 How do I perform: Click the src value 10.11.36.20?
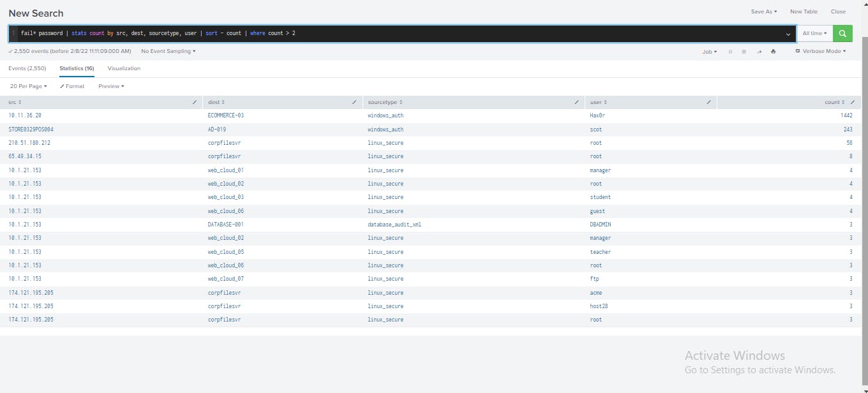pyautogui.click(x=25, y=115)
